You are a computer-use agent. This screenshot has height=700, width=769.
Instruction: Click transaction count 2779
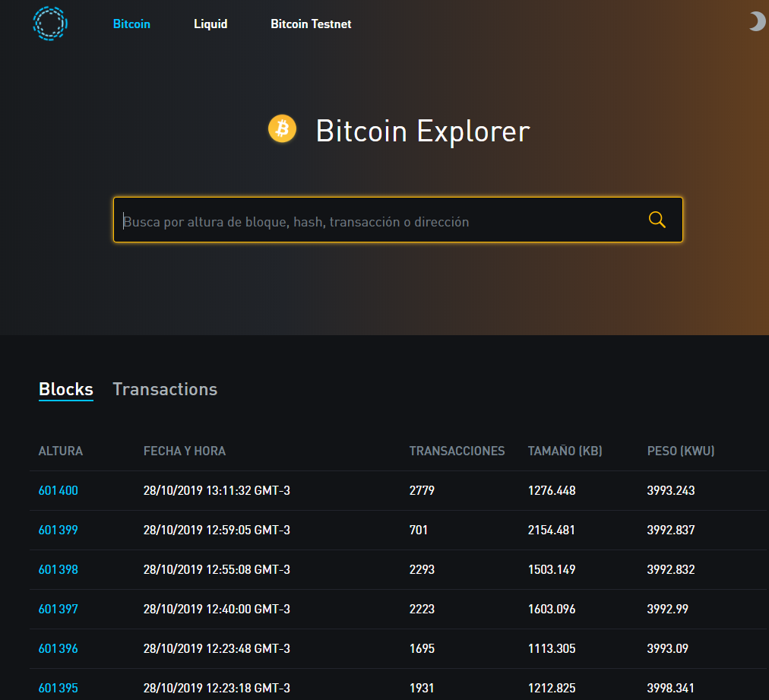click(x=422, y=490)
